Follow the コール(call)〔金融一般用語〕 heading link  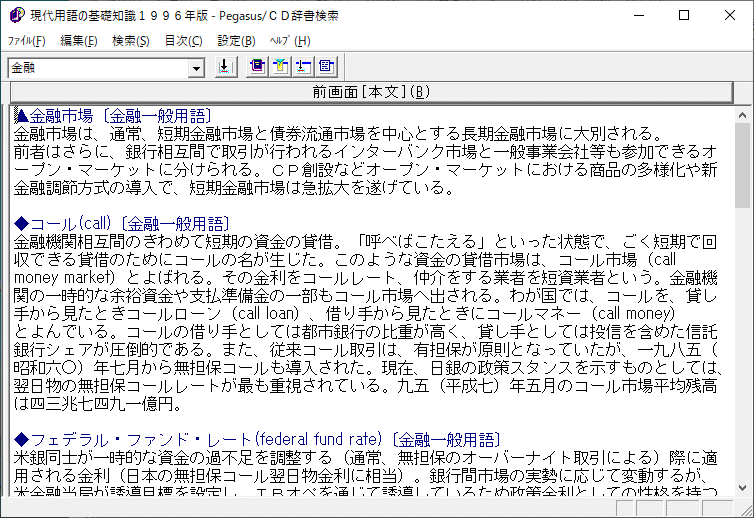123,224
